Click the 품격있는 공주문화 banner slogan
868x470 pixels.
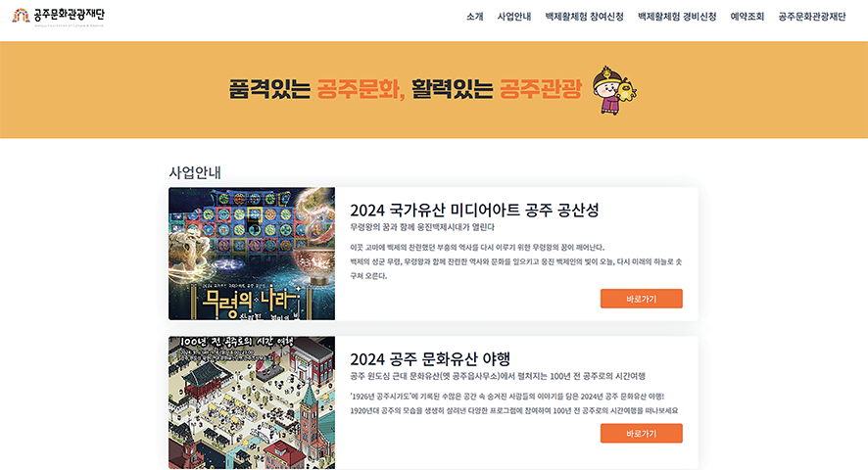(x=406, y=88)
